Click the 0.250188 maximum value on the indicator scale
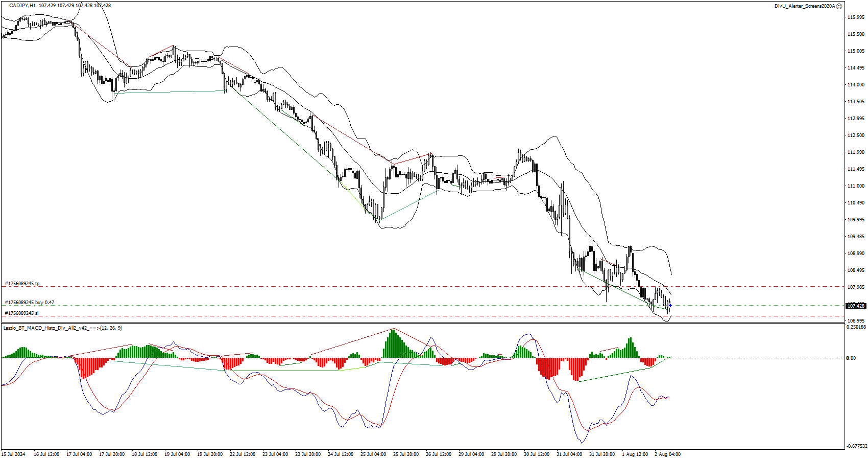868x460 pixels. [856, 327]
